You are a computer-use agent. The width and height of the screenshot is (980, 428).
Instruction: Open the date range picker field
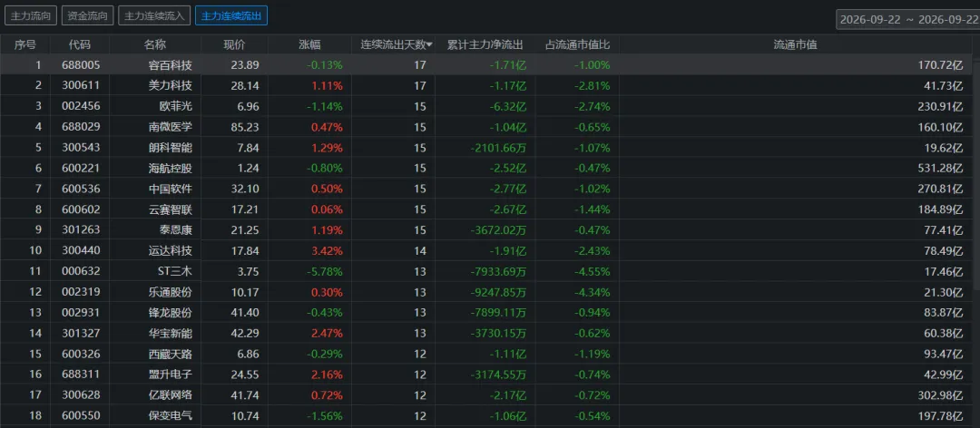pyautogui.click(x=908, y=19)
